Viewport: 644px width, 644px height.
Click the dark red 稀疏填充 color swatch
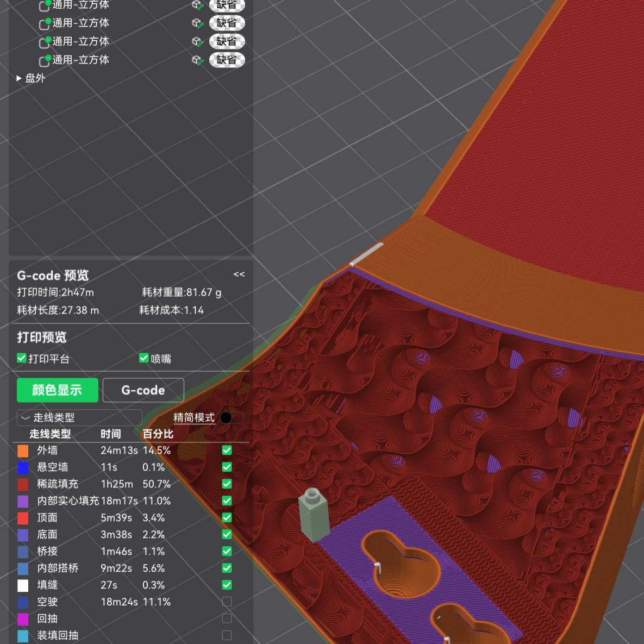point(23,484)
